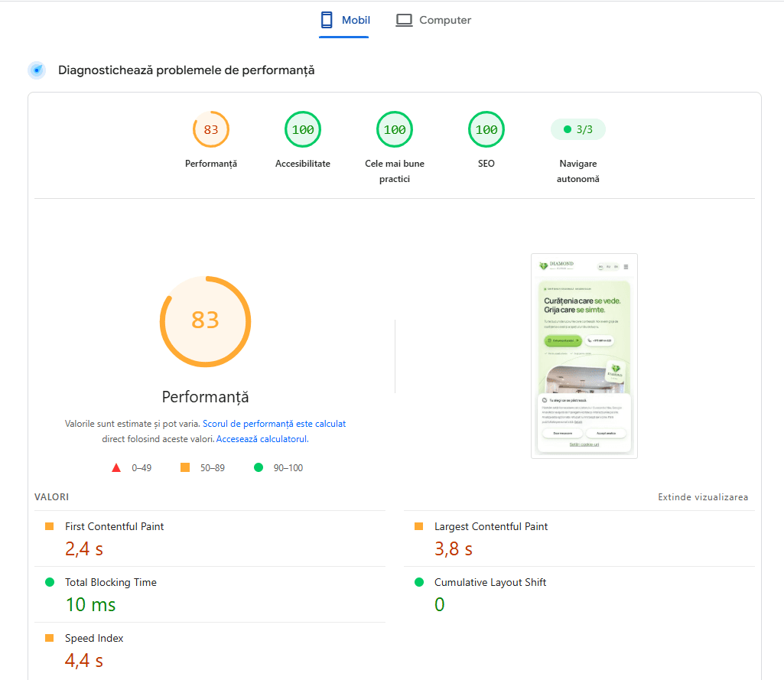Click the 3/3 Navigare autonomă badge
Viewport: 784px width, 680px height.
[x=578, y=129]
